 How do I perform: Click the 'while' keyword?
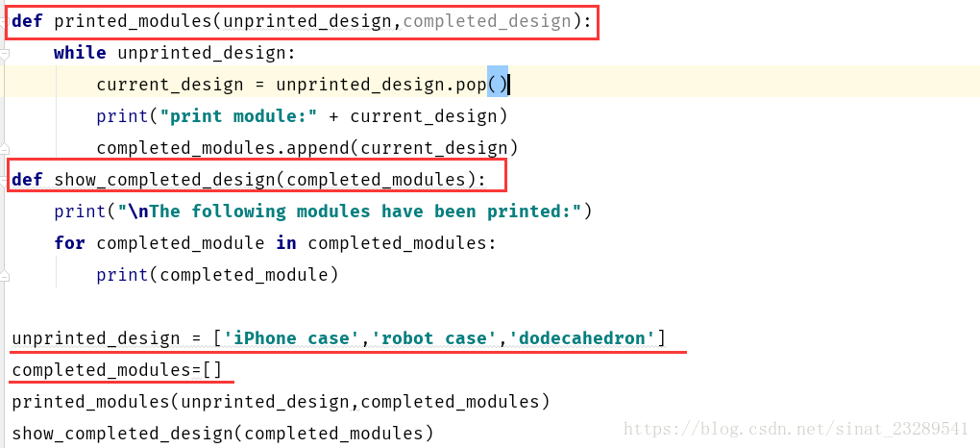(80, 53)
